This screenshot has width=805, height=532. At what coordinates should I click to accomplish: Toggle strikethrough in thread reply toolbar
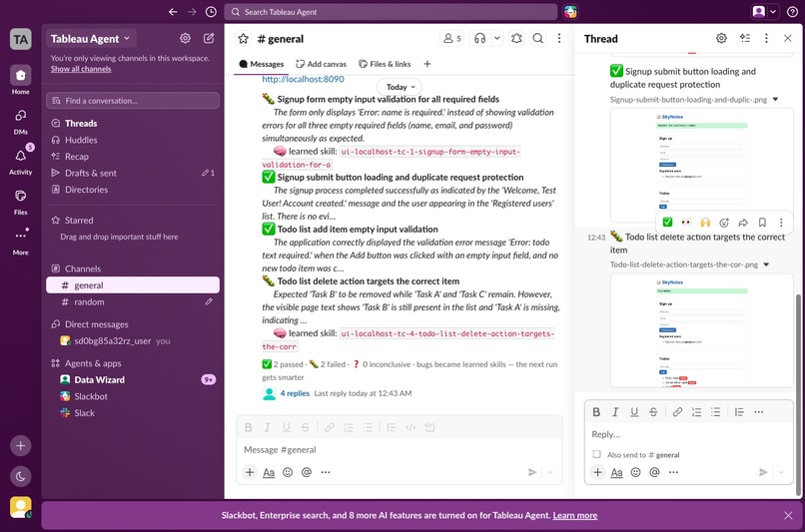[653, 412]
